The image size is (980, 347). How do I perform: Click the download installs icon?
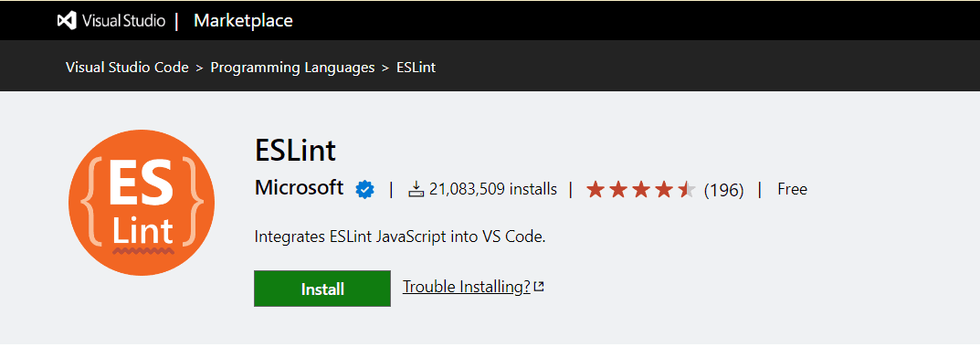(x=416, y=189)
